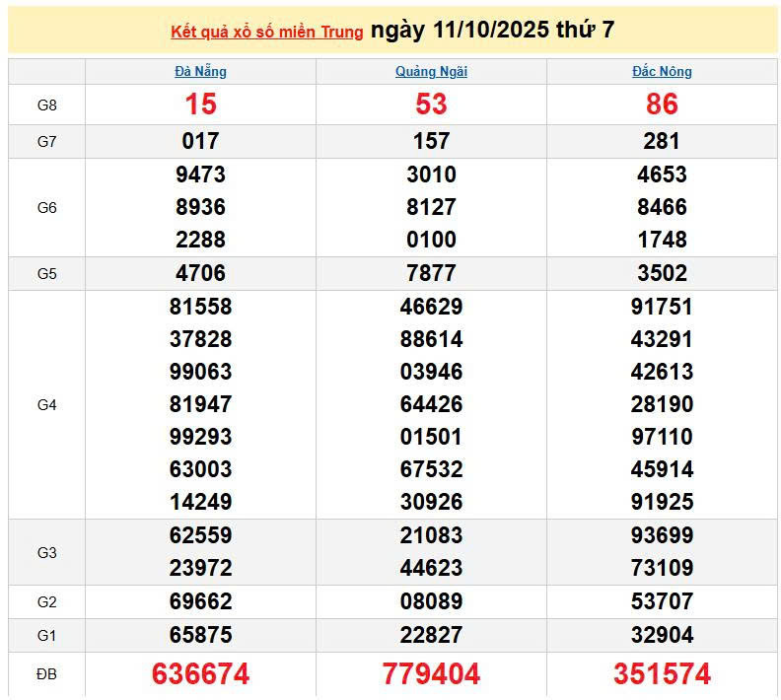Select the G4 prize row label
Screen dimensions: 781x700
pos(46,404)
